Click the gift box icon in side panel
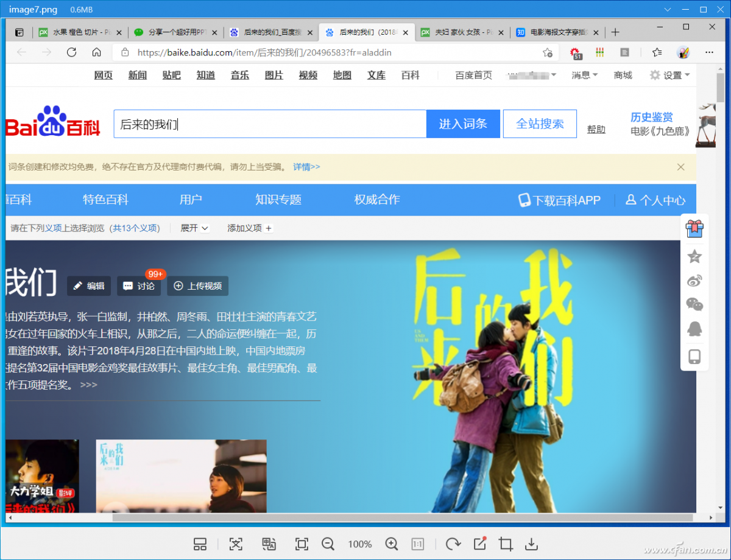731x560 pixels. (x=694, y=228)
